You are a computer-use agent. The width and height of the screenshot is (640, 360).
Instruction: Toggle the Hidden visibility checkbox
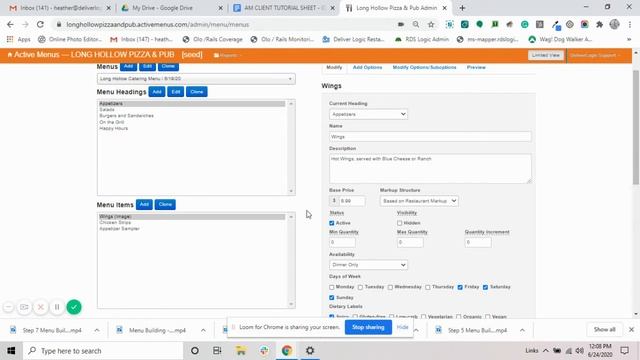pyautogui.click(x=400, y=223)
